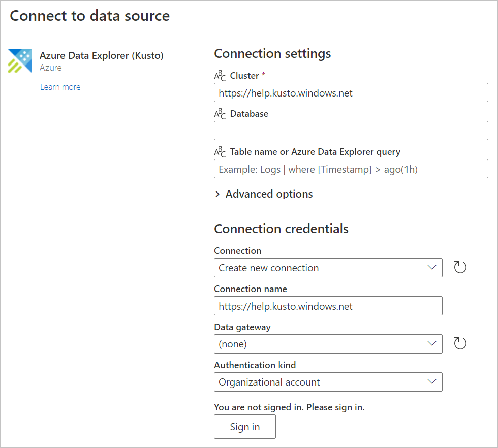Expand the Advanced options section
This screenshot has width=498, height=448.
tap(263, 194)
